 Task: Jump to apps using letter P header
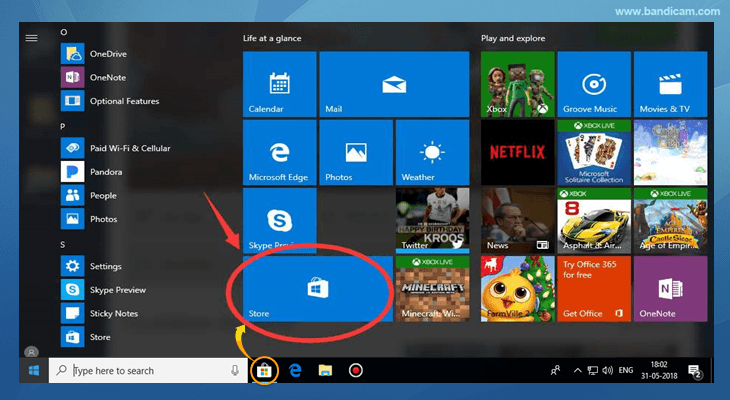(63, 127)
